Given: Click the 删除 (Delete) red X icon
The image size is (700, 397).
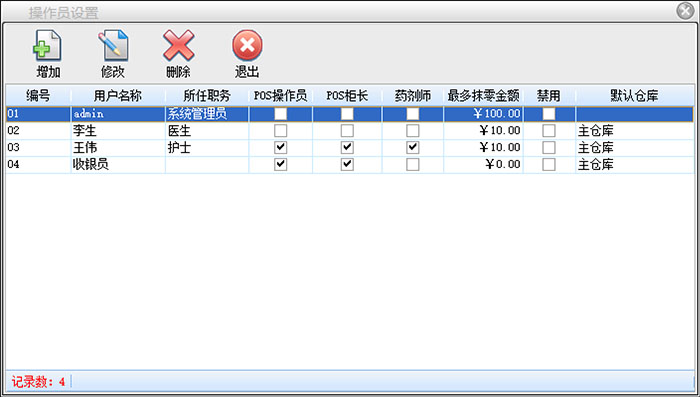Looking at the screenshot, I should pyautogui.click(x=178, y=46).
